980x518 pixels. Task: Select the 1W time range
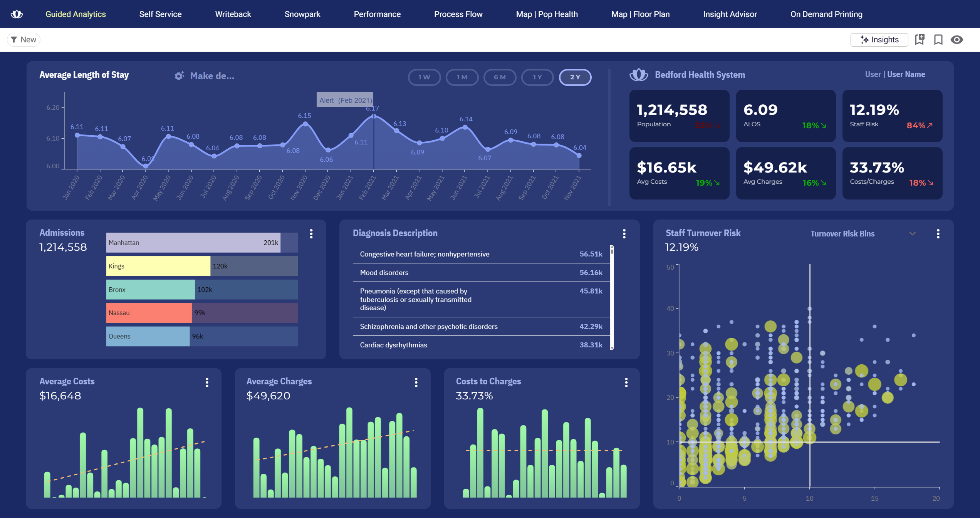424,77
